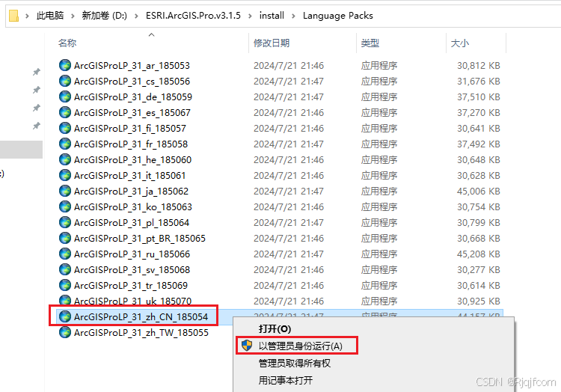Click the ArcGISProLP_31_zh_TW_185055 globe icon

click(x=65, y=332)
